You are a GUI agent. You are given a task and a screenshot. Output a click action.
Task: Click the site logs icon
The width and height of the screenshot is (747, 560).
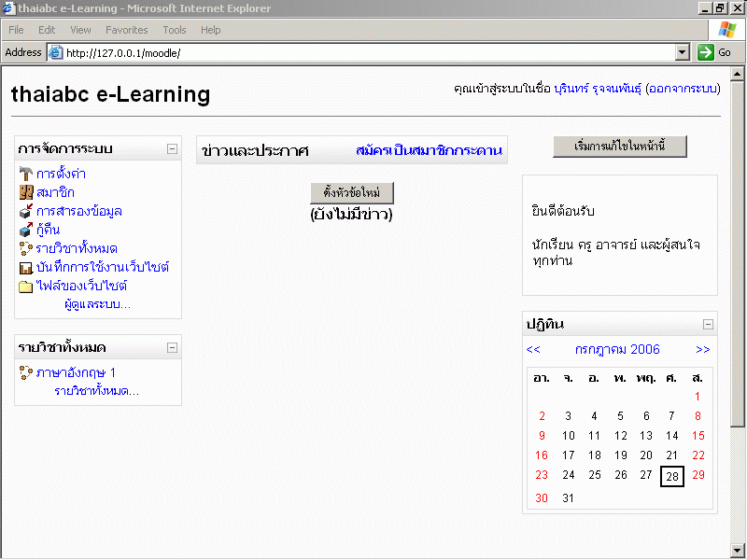coord(26,267)
